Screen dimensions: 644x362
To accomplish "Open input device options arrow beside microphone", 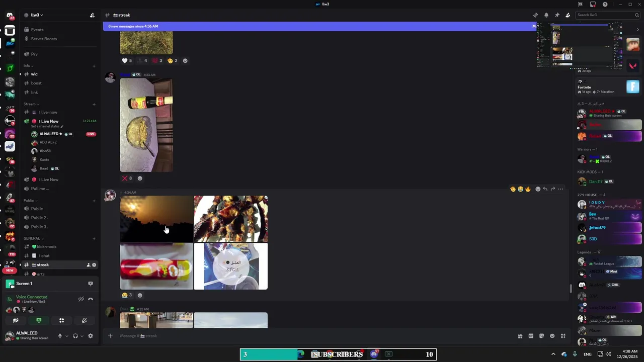I will tap(66, 336).
